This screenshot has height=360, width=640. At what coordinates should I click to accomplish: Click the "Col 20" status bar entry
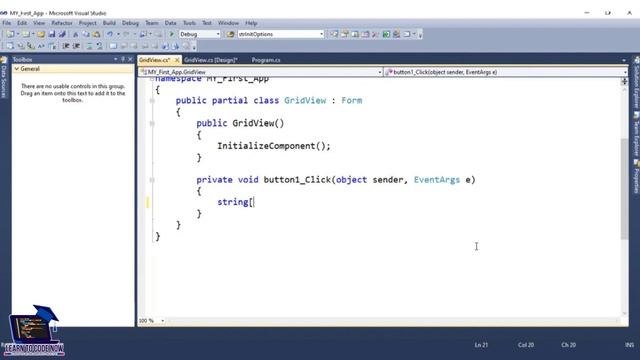(x=526, y=345)
